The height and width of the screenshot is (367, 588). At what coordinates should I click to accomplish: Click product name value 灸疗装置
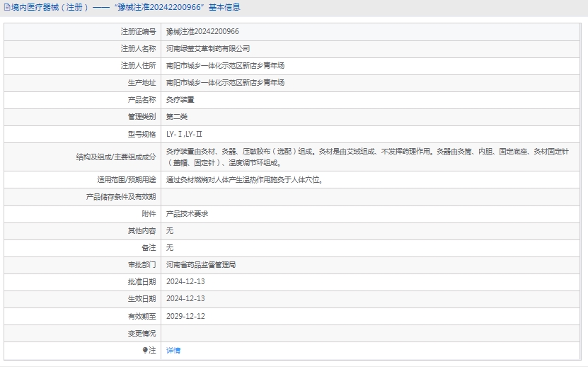click(x=180, y=100)
